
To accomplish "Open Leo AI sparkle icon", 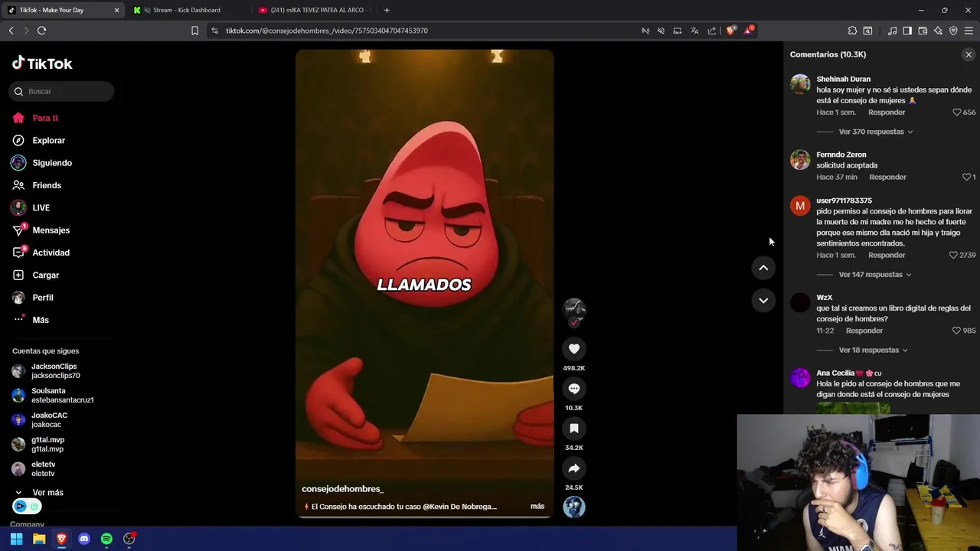I will [938, 31].
